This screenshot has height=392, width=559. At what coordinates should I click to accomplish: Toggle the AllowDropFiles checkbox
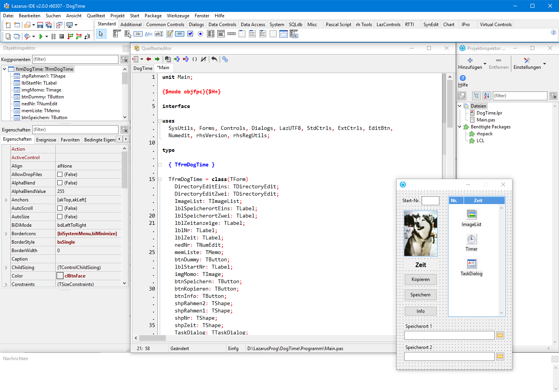click(60, 174)
